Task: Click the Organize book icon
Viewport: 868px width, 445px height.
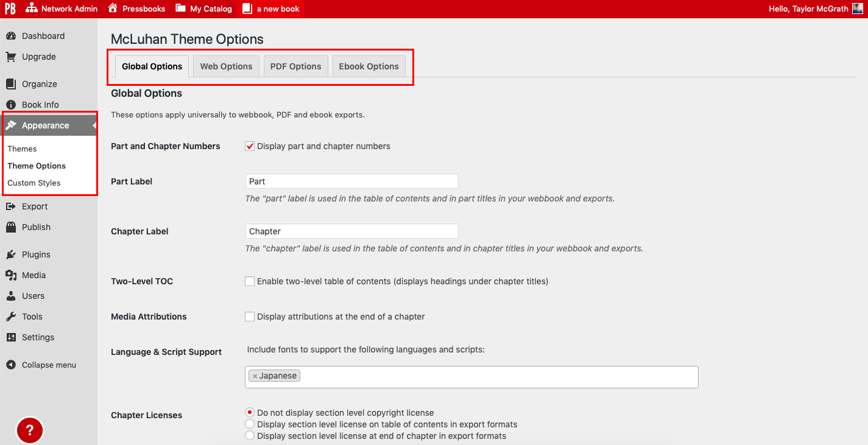Action: pos(11,84)
